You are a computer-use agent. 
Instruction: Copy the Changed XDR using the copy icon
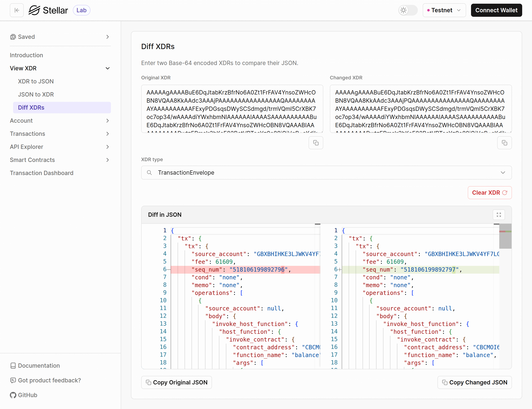click(x=504, y=143)
